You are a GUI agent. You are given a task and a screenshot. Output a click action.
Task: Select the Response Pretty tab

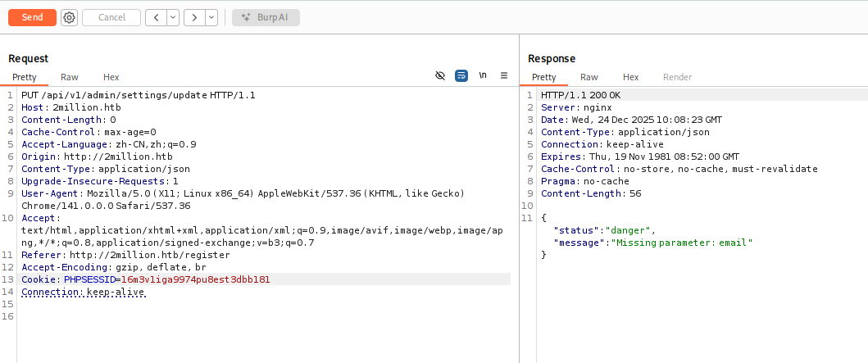coord(544,77)
